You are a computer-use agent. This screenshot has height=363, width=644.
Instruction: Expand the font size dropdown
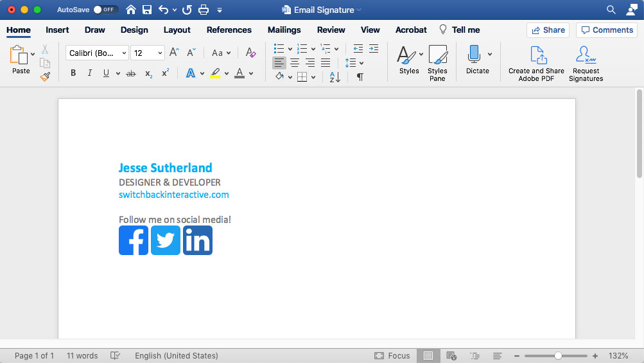159,53
